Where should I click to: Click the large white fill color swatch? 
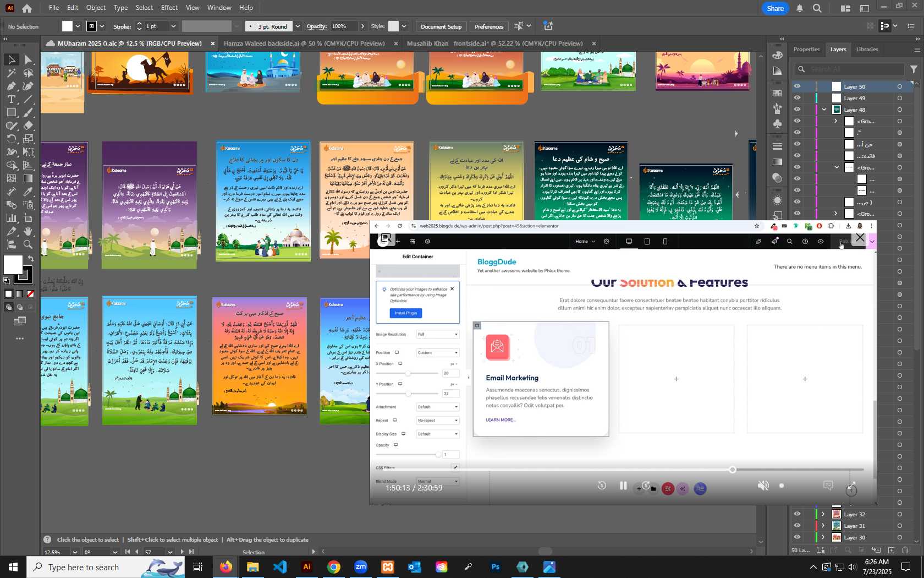pyautogui.click(x=13, y=265)
